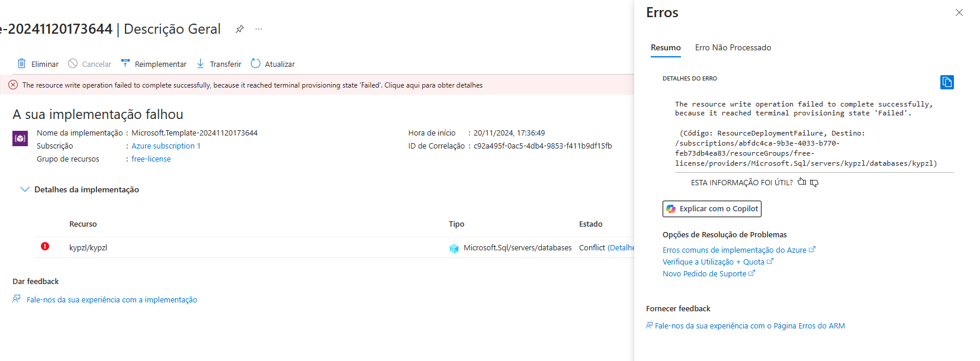Viewport: 980px width, 361px height.
Task: Click the Copilot logo icon
Action: click(671, 209)
